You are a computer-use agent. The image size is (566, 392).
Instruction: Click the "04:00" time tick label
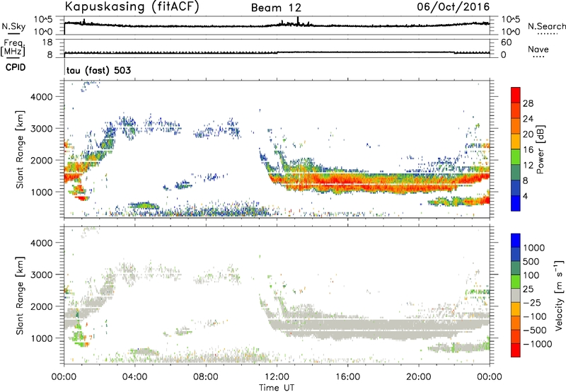(x=135, y=377)
